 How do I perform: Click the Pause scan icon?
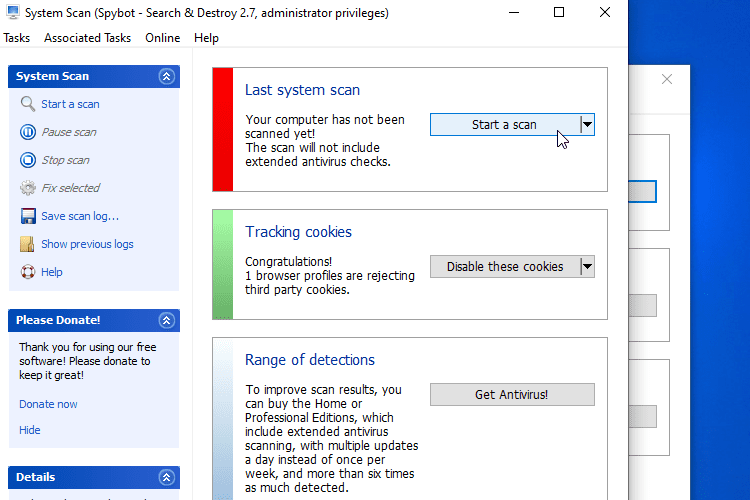[x=28, y=132]
